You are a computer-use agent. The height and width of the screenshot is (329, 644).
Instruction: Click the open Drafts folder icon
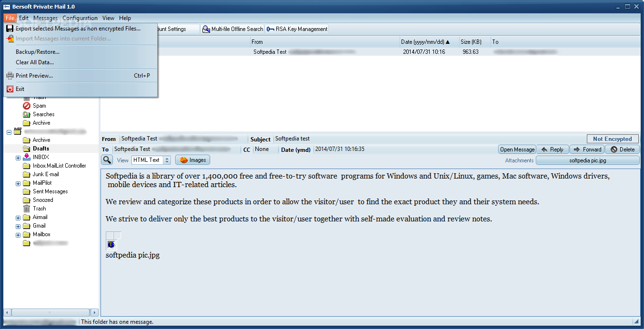pos(27,149)
